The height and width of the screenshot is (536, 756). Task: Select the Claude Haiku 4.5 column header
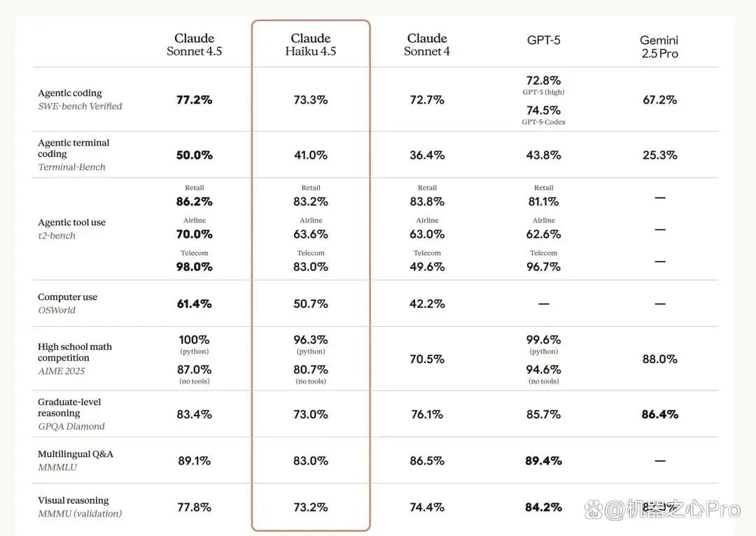click(311, 44)
